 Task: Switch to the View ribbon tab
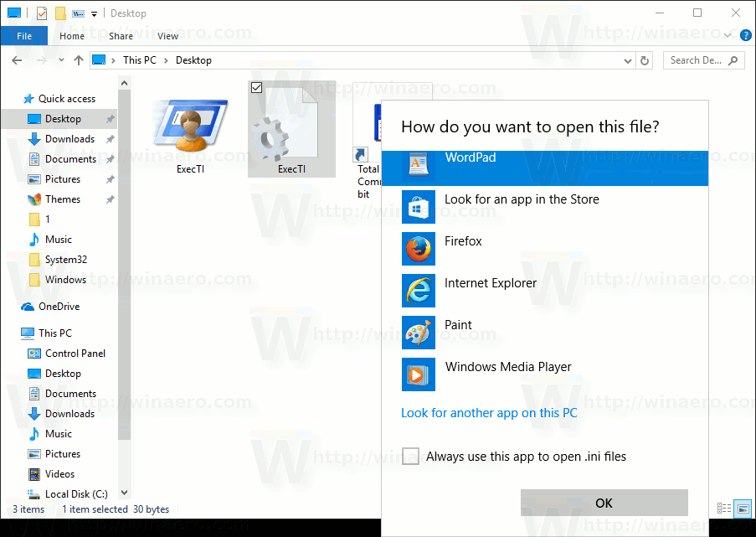pos(167,36)
